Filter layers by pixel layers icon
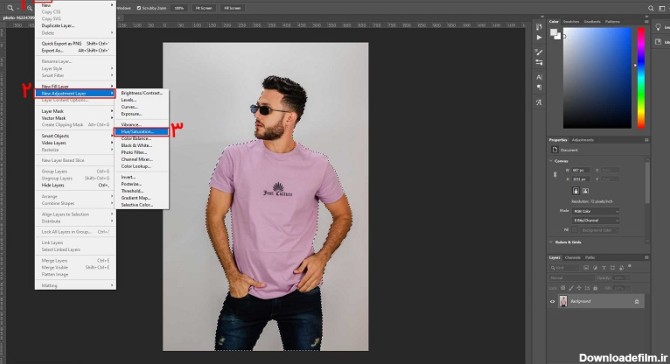 (x=586, y=268)
